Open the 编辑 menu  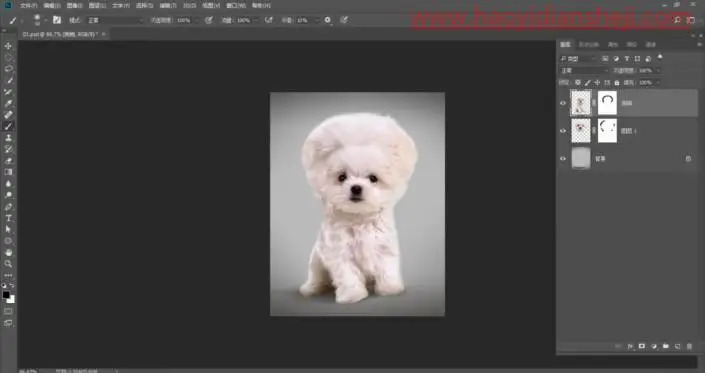click(x=52, y=6)
